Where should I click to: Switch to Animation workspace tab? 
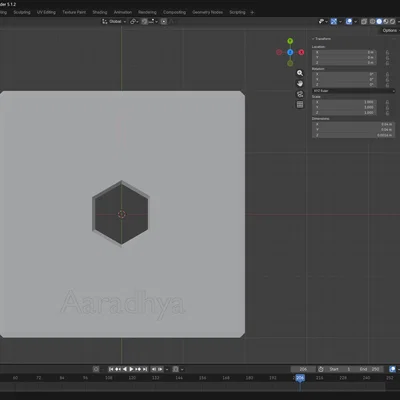[123, 12]
